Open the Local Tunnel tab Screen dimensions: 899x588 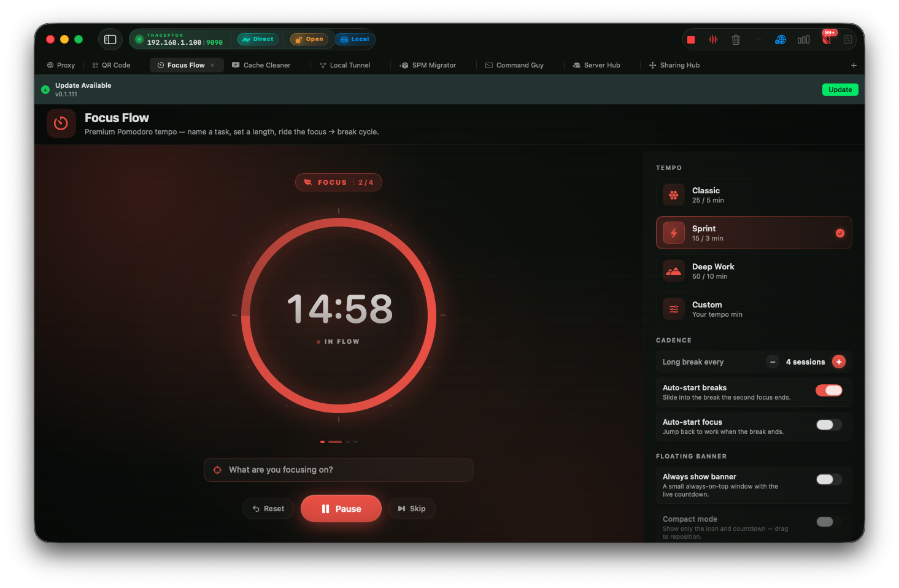[345, 65]
